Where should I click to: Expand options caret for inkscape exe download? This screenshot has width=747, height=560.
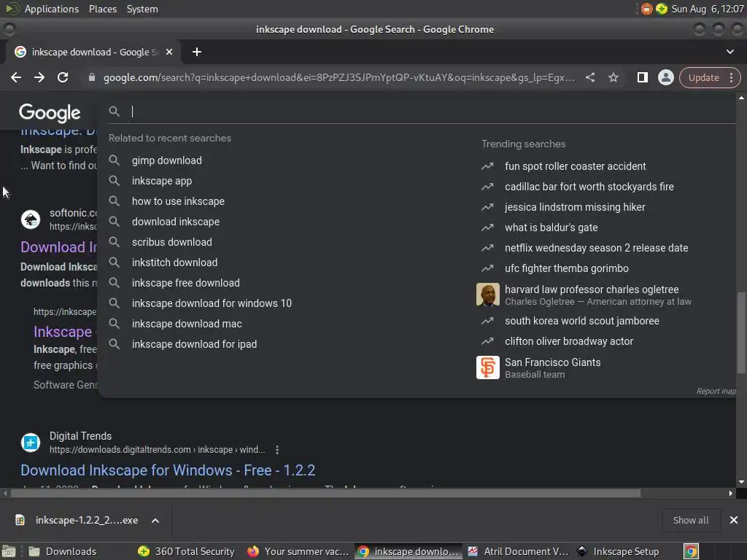tap(155, 521)
